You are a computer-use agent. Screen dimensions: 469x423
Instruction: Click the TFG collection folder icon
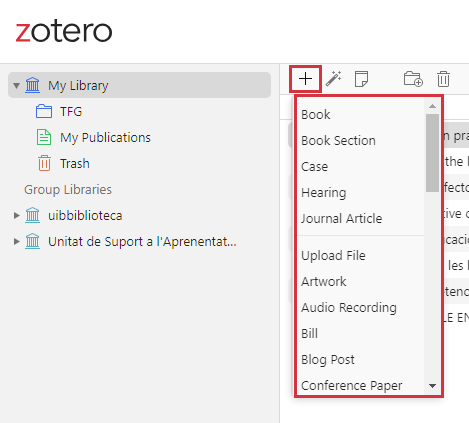tap(44, 111)
